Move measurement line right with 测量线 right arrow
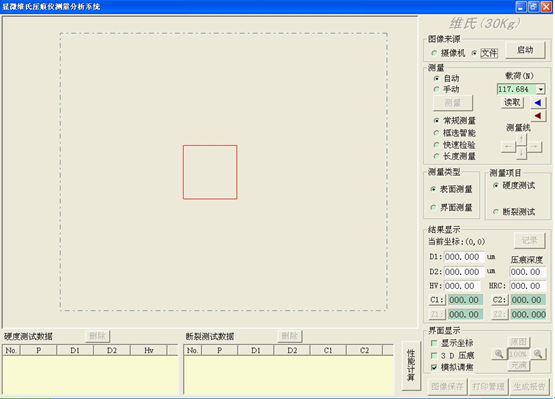555x399 pixels. 534,146
